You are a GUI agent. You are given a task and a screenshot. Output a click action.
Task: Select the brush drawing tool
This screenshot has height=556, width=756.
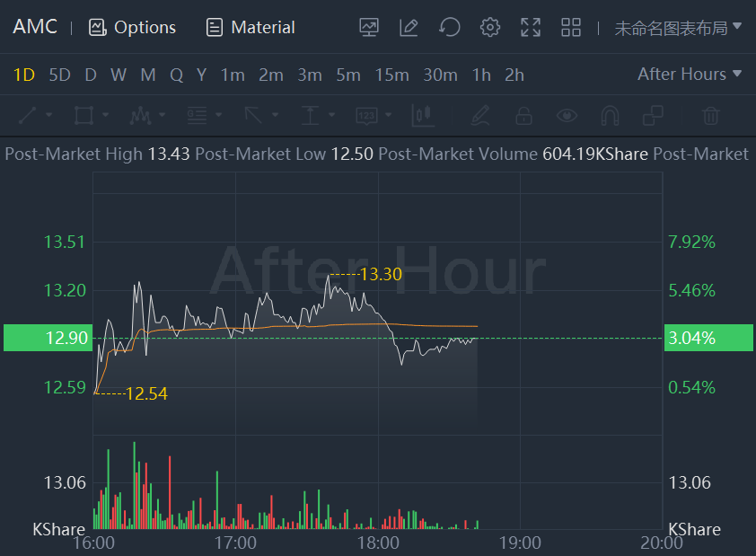tap(479, 115)
